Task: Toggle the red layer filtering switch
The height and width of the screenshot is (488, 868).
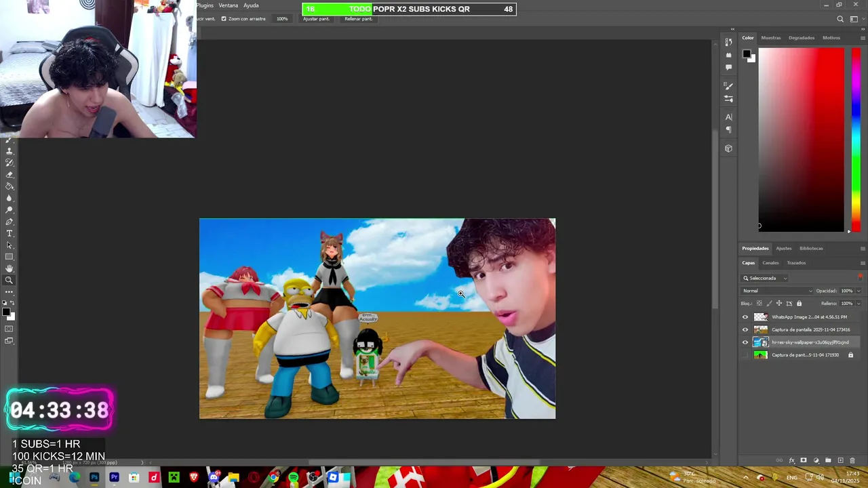Action: pos(861,277)
